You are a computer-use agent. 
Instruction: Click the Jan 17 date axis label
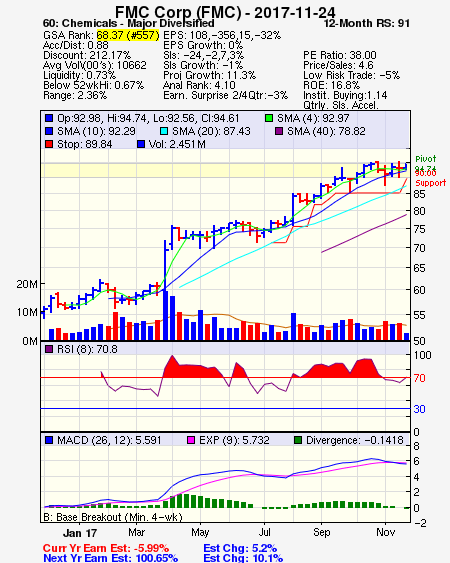(80, 532)
